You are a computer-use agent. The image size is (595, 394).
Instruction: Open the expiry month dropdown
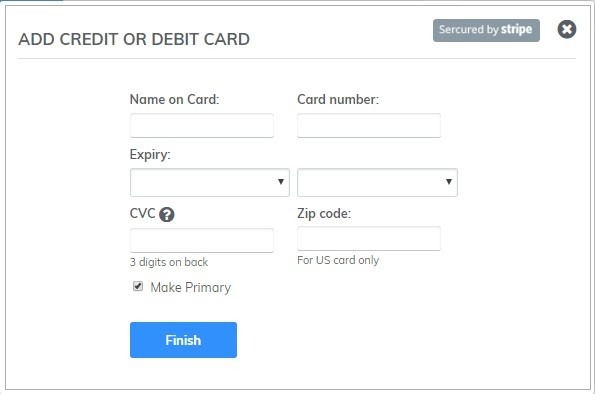coord(209,183)
